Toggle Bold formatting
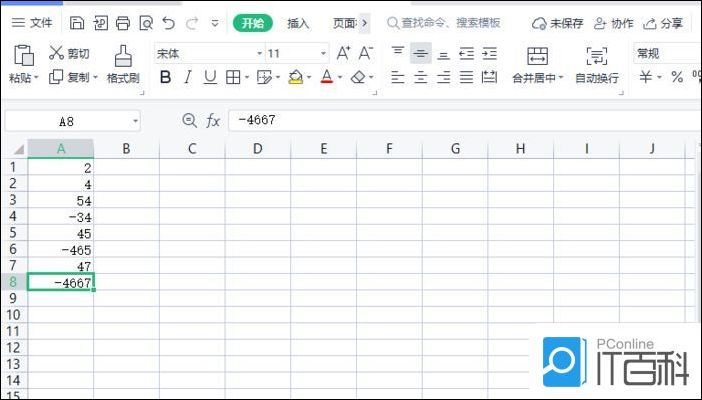702x400 pixels. click(165, 77)
